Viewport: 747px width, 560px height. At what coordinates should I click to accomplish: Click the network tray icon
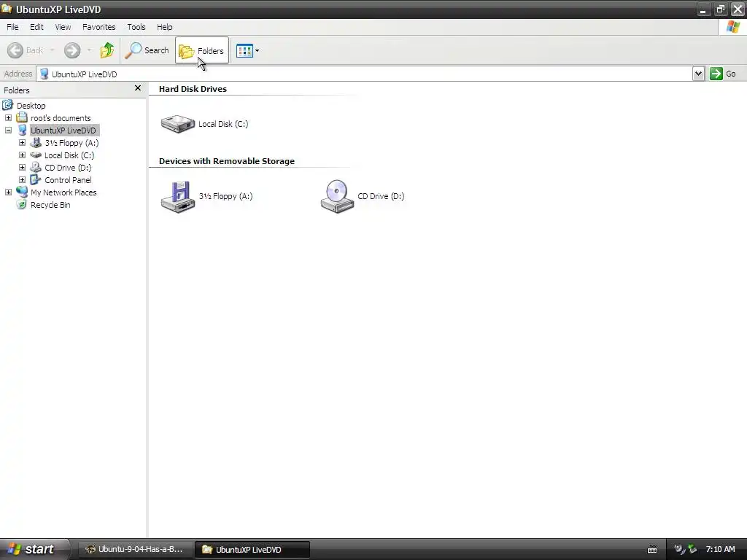coord(692,549)
